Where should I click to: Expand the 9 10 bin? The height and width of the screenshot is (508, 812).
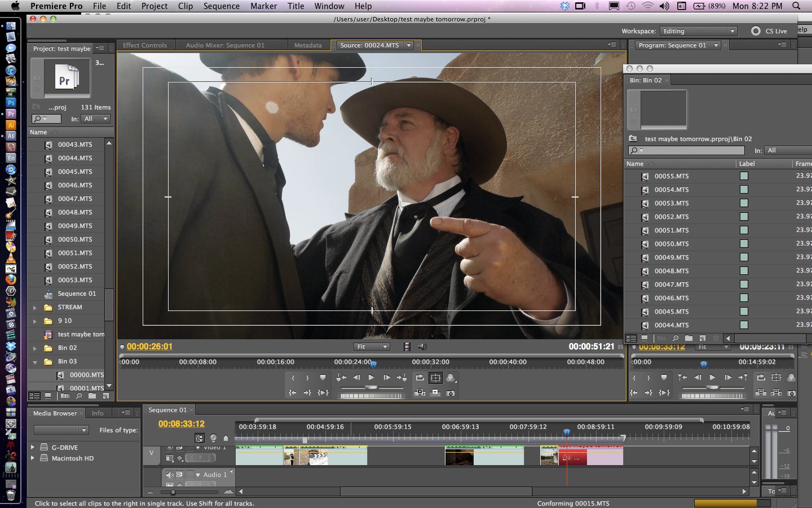[x=35, y=321]
